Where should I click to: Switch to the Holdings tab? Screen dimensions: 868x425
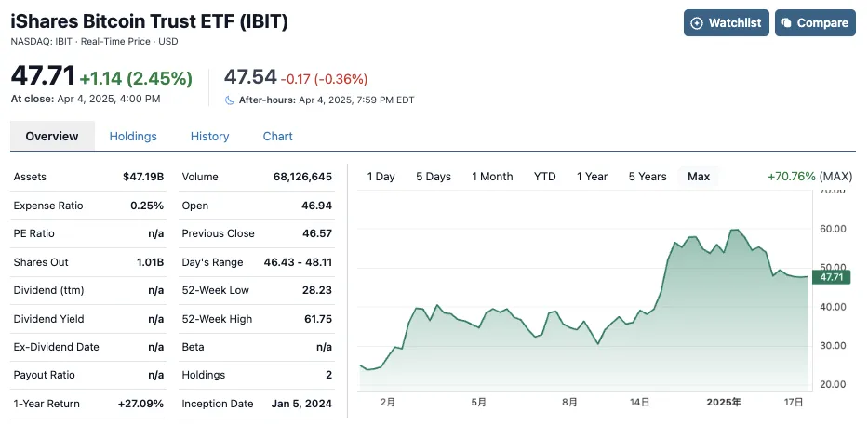point(133,136)
